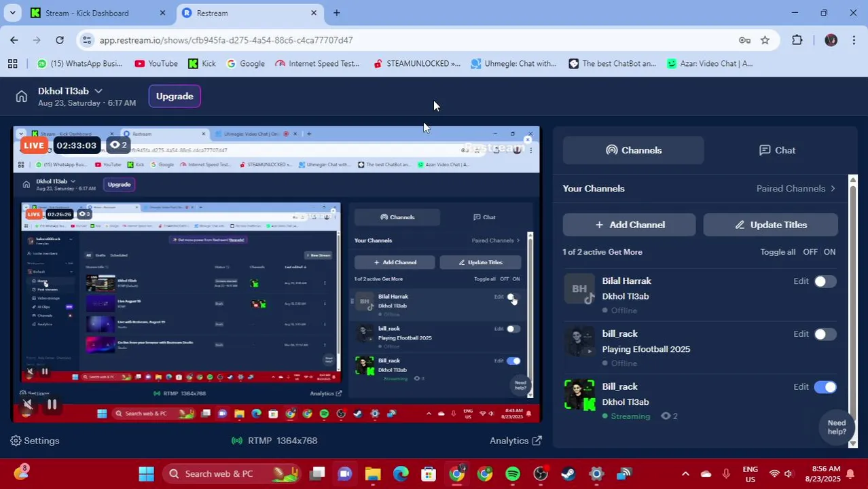Open the YouTube bookmark
Screen dimensions: 868x489
click(x=156, y=63)
